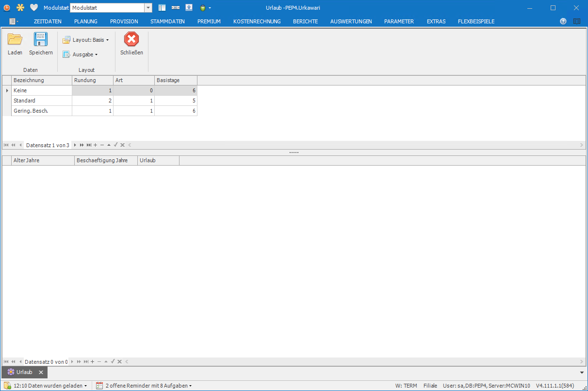Viewport: 588px width, 391px height.
Task: Open the STAMMDATEN menu
Action: 167,21
